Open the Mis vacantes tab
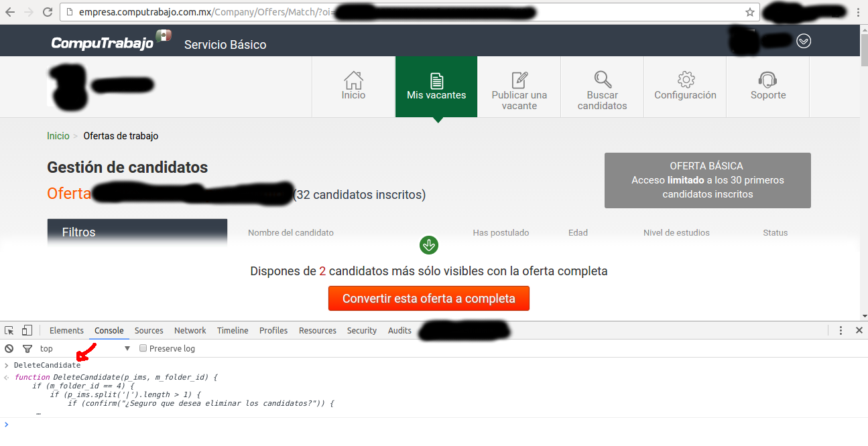Image resolution: width=868 pixels, height=446 pixels. (x=436, y=86)
